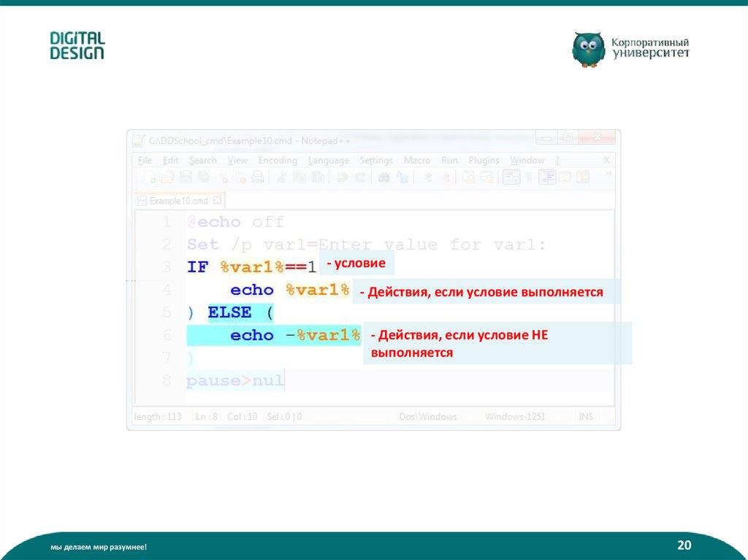Select the Example10.cmd document tab
The height and width of the screenshot is (560, 748).
click(x=178, y=201)
